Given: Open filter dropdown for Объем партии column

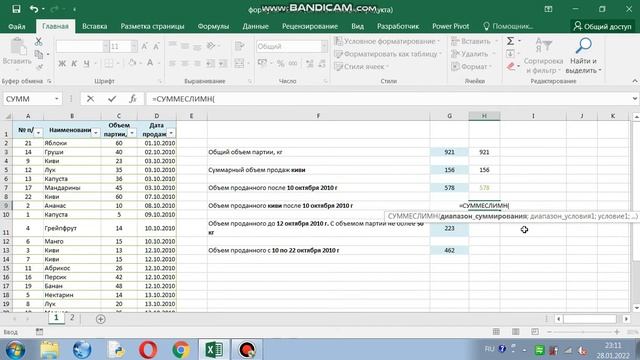Looking at the screenshot, I should (x=132, y=133).
